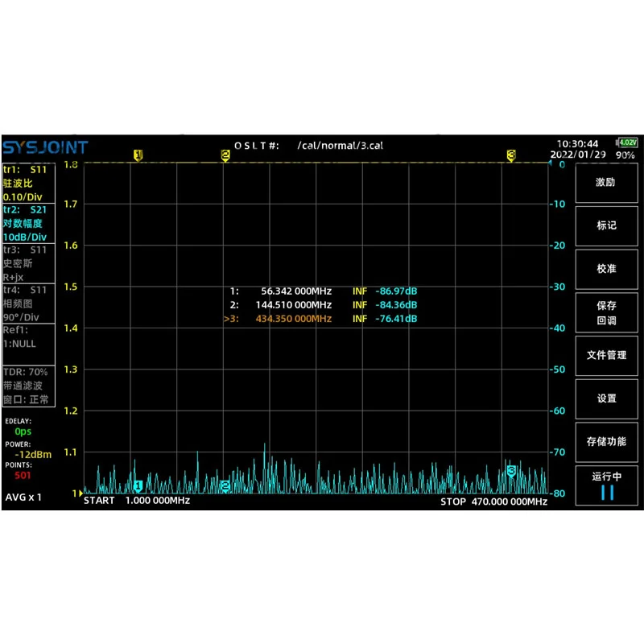Tap the 存储功能 storage function button
This screenshot has height=644, width=644.
coord(606,441)
